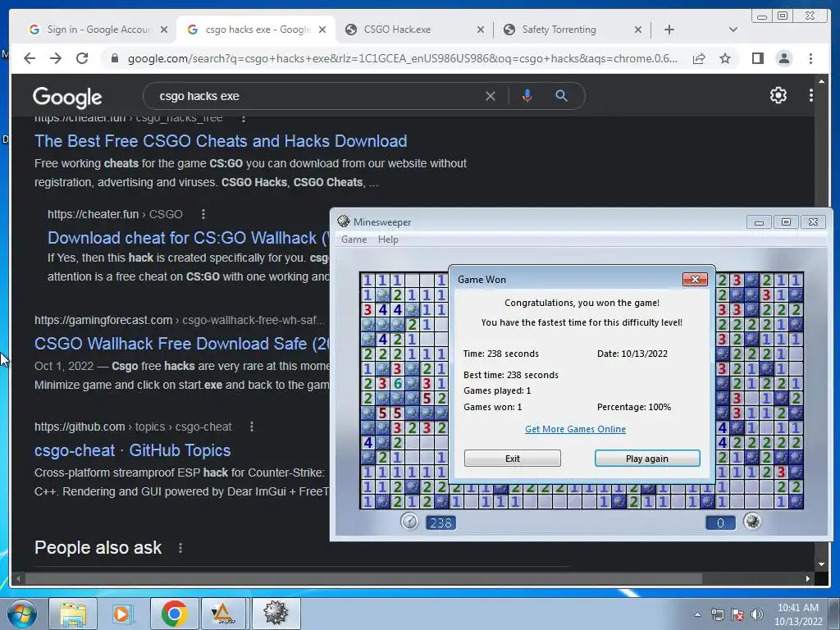
Task: Close the Game Won dialog with red X
Action: (695, 279)
